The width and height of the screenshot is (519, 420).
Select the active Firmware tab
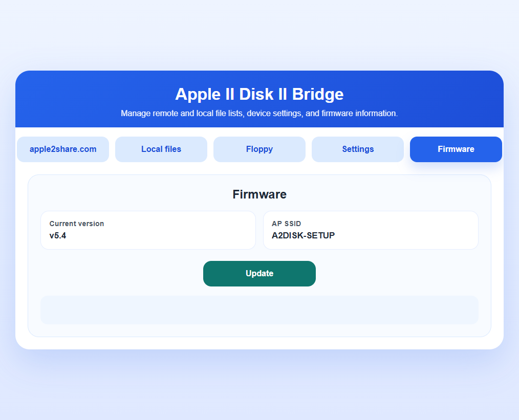pyautogui.click(x=456, y=149)
